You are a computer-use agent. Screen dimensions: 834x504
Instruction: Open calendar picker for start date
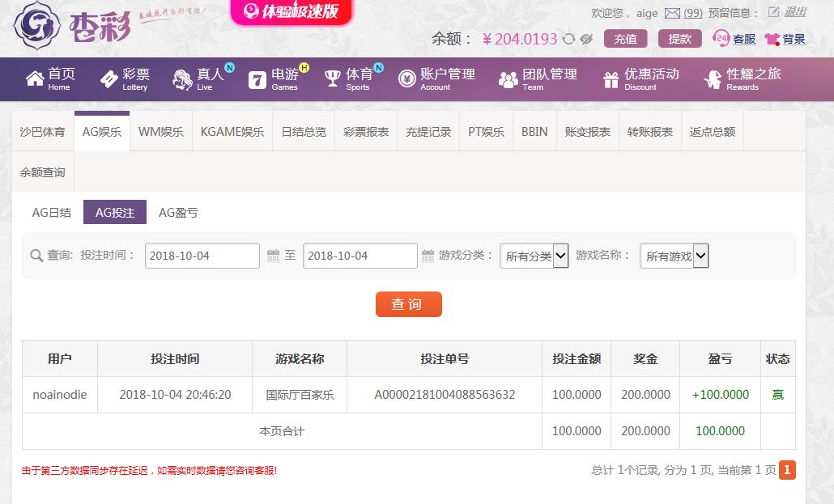click(274, 256)
